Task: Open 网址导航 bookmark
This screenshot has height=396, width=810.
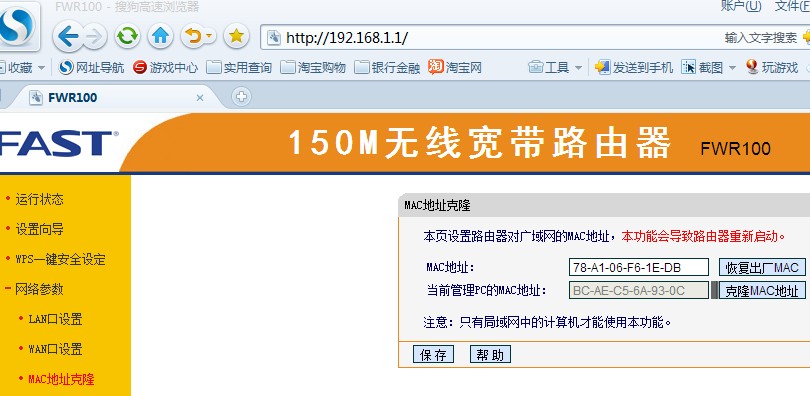Action: pyautogui.click(x=91, y=68)
